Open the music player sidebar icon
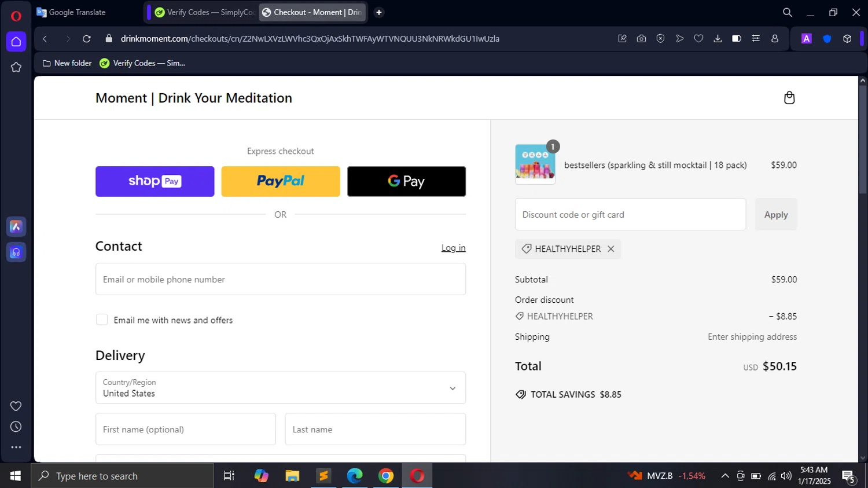The height and width of the screenshot is (488, 868). (x=16, y=252)
